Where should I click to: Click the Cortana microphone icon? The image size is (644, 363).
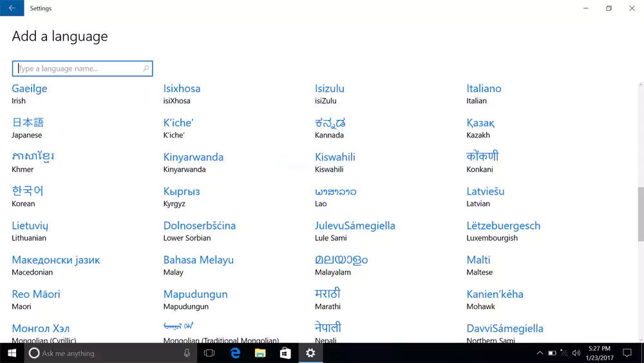pos(187,353)
